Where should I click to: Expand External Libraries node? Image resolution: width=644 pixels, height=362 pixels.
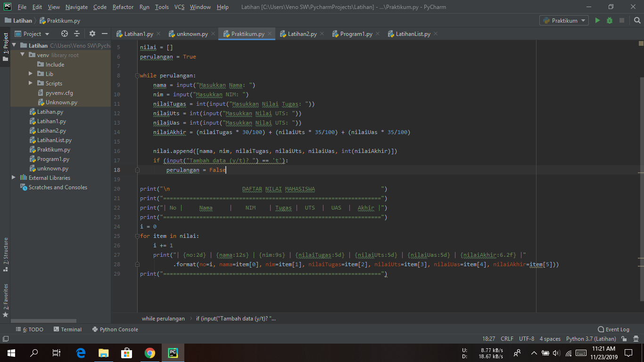[14, 177]
